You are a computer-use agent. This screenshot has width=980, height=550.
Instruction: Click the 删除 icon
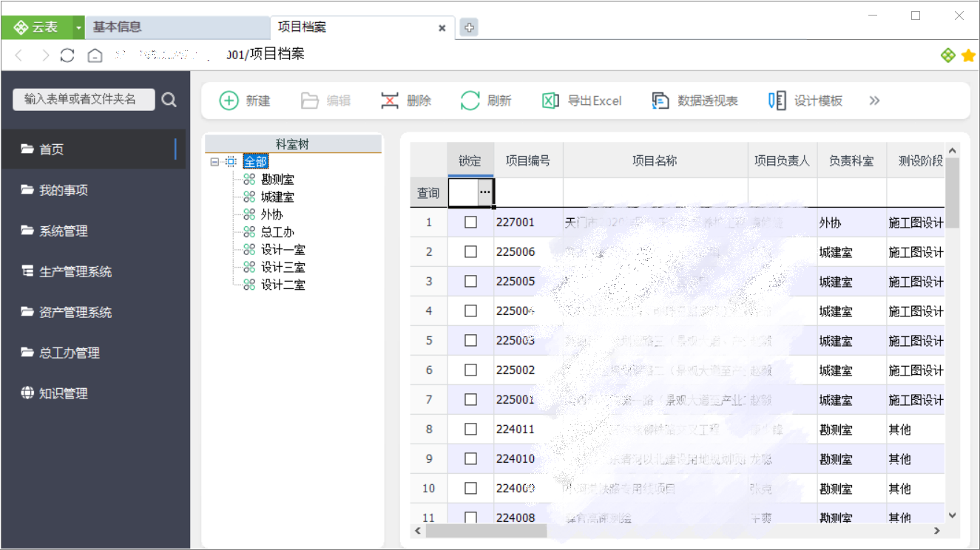coord(390,101)
